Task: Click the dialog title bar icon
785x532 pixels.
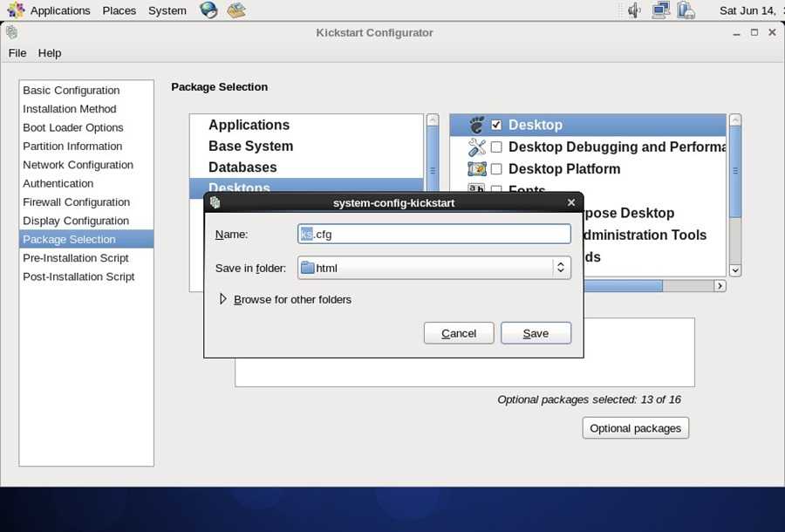Action: coord(215,202)
